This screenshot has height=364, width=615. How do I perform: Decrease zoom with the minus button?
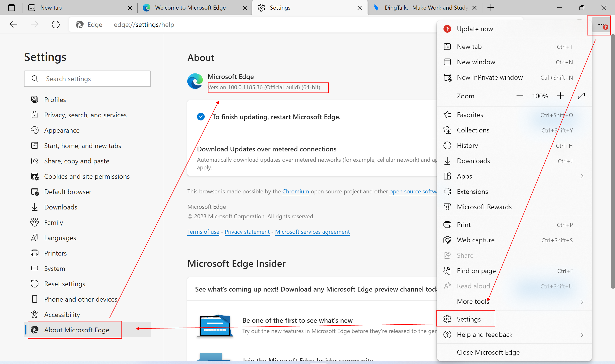pyautogui.click(x=520, y=96)
